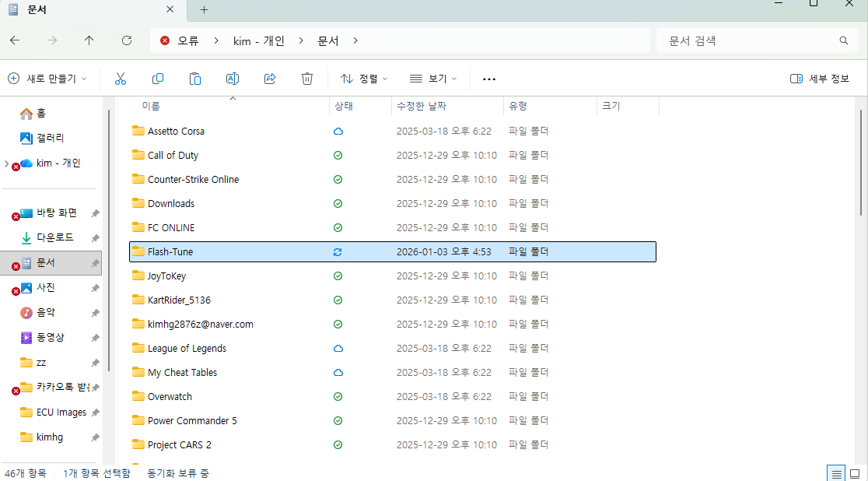
Task: Switch to details list view in status bar
Action: [835, 473]
